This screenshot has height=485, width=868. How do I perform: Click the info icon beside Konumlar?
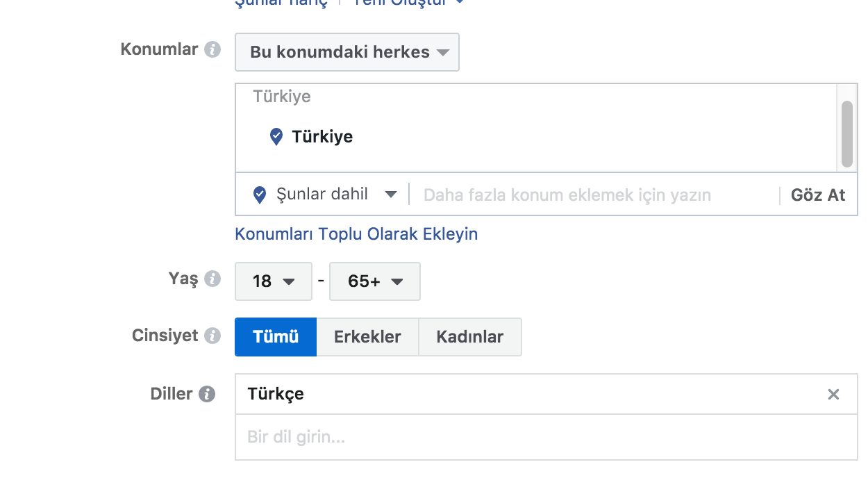click(x=212, y=50)
